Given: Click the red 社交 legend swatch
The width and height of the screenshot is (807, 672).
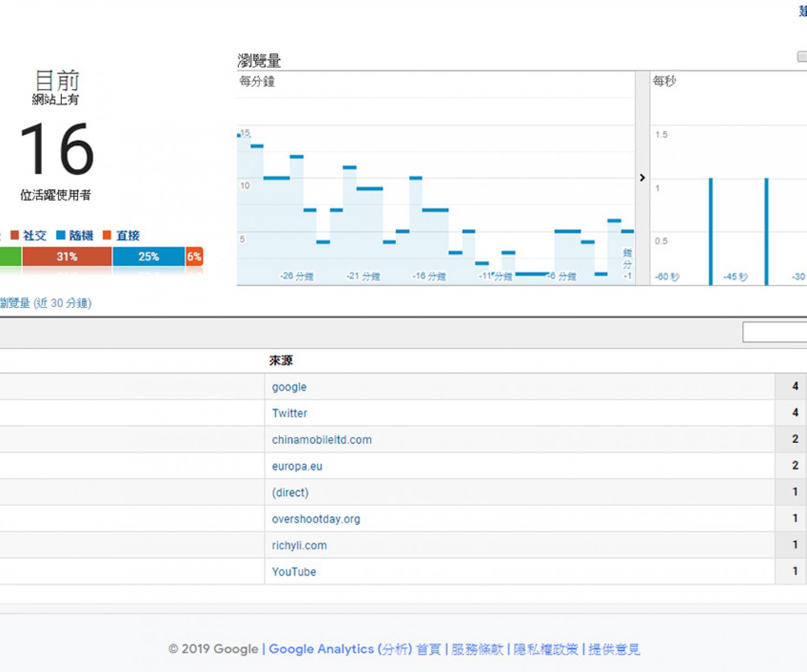Looking at the screenshot, I should tap(15, 235).
